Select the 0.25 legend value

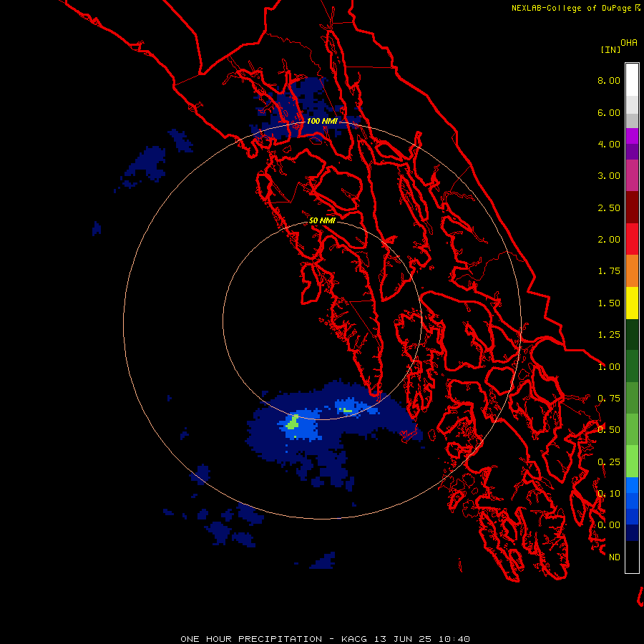(x=609, y=462)
